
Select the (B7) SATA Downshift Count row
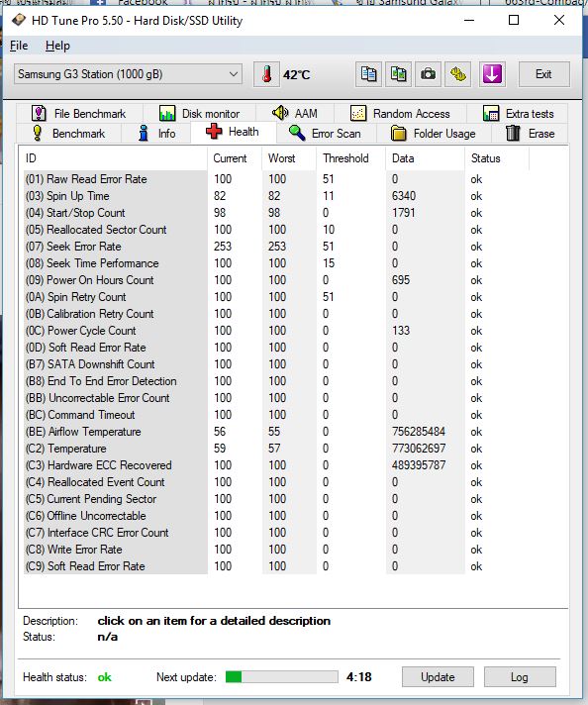coord(276,364)
